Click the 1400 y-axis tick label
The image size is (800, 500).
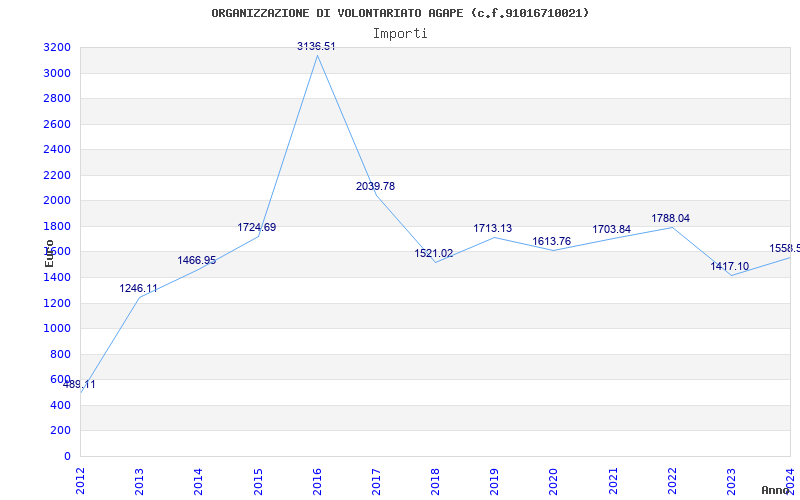point(57,278)
